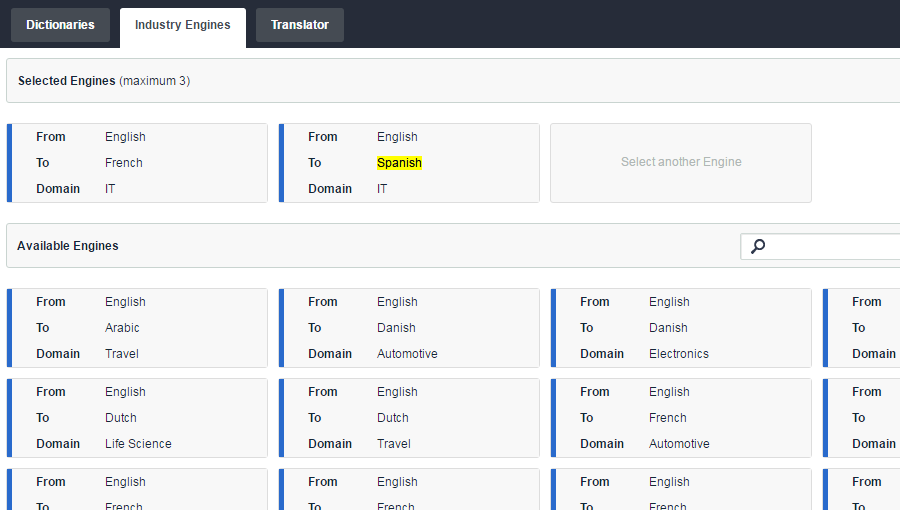
Task: Select the partially visible engine beside Danish Electronics
Action: pos(862,328)
